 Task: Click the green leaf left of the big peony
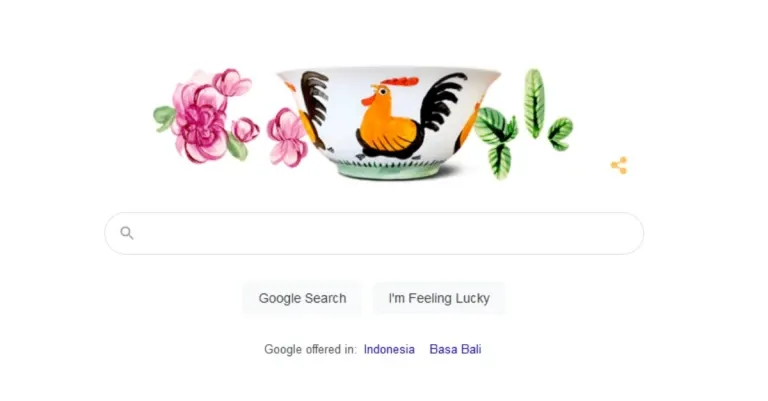point(164,118)
